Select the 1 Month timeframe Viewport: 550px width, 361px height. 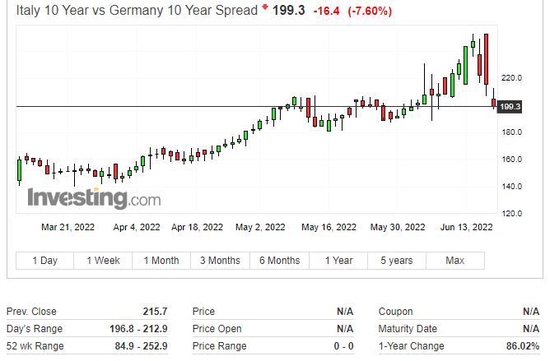pyautogui.click(x=161, y=260)
